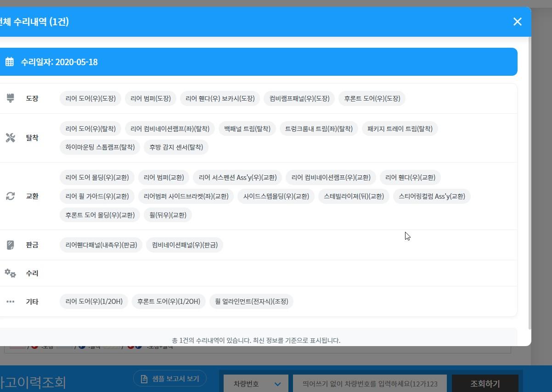Click the dialog's vertical scrollbar

529,184
